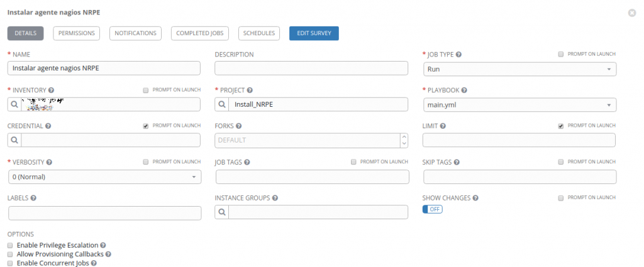Focus the Credential input field

pyautogui.click(x=111, y=140)
